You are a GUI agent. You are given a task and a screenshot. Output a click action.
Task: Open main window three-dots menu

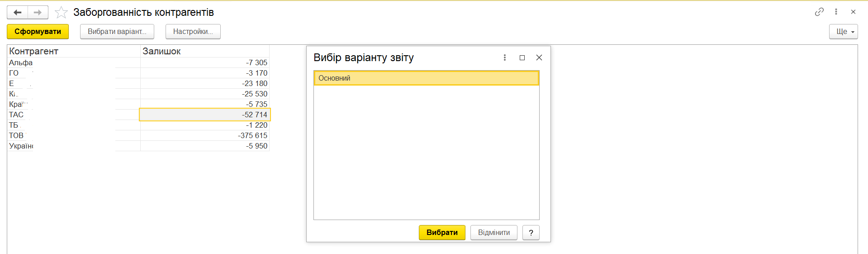point(836,12)
